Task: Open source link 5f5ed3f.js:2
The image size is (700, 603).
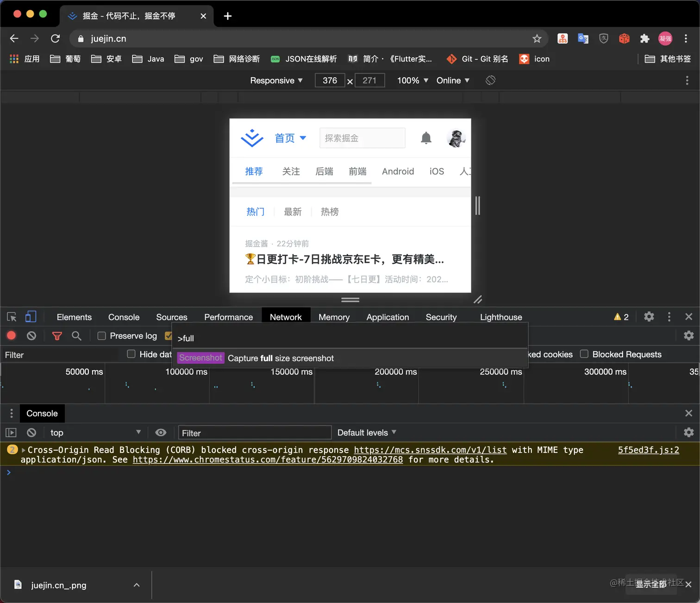Action: point(649,450)
